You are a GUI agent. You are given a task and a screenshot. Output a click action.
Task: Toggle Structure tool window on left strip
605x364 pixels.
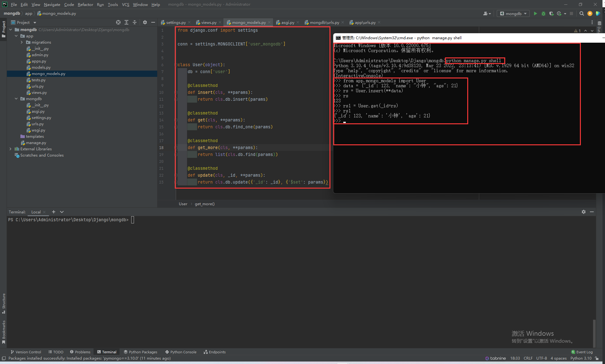3,303
